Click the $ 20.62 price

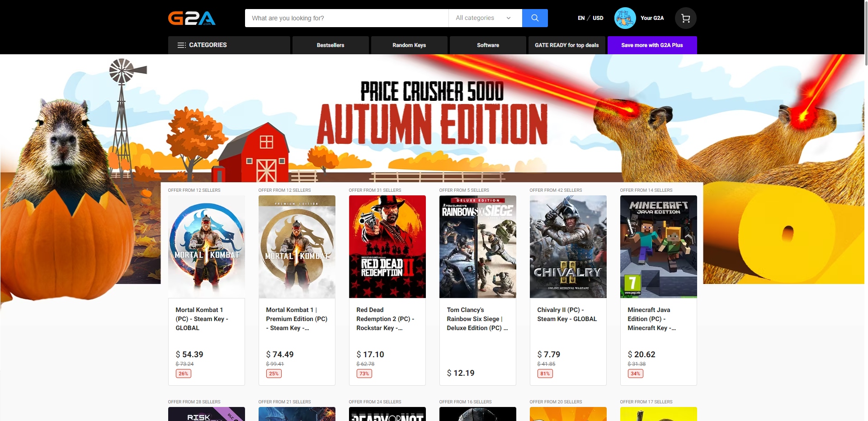point(642,355)
